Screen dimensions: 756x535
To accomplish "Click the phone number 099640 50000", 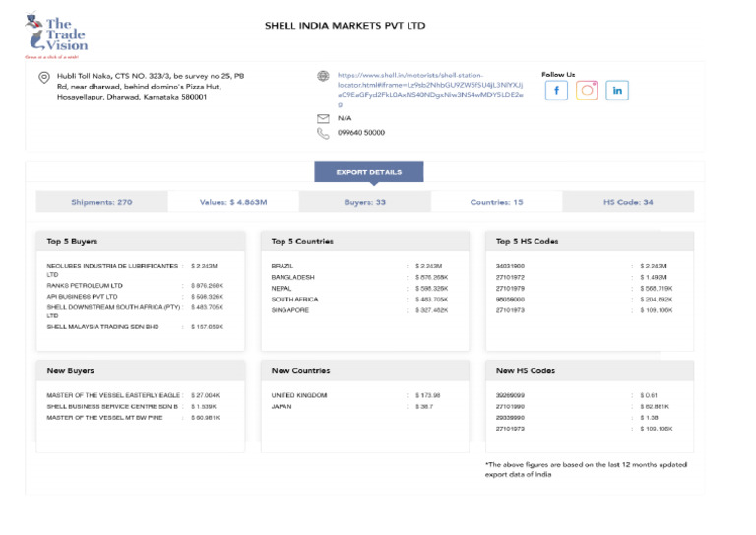I will click(361, 133).
